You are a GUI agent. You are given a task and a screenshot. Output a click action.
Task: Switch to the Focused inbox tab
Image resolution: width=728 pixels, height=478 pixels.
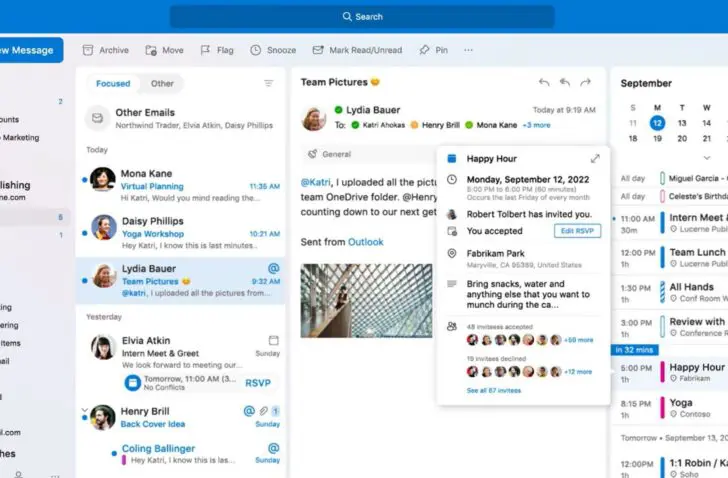113,84
